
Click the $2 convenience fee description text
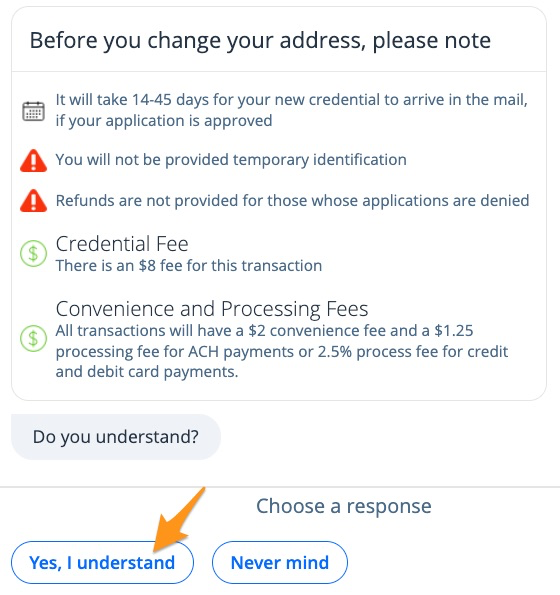(x=282, y=351)
